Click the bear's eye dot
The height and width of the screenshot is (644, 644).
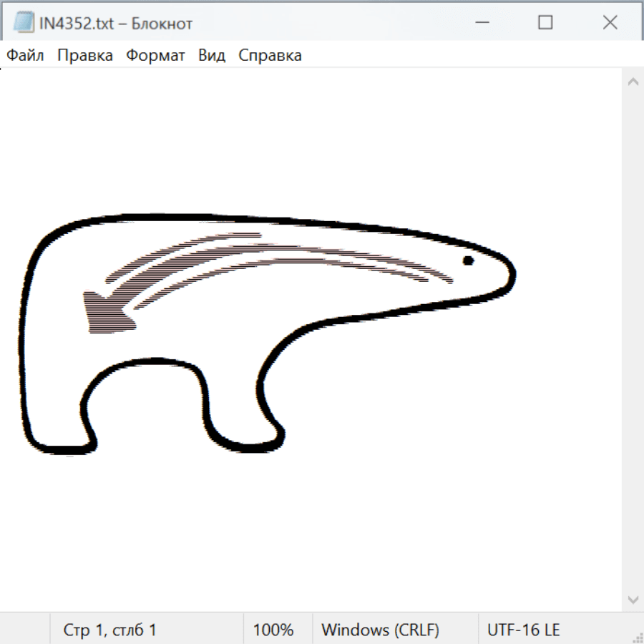coord(468,260)
